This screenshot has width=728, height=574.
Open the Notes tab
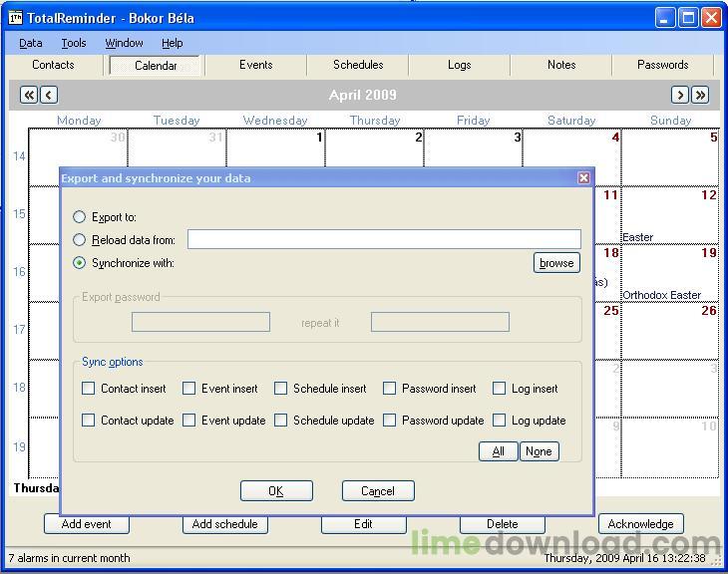click(x=561, y=65)
